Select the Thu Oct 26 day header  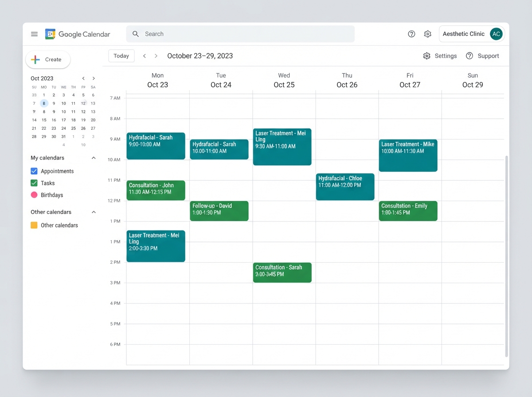[347, 80]
